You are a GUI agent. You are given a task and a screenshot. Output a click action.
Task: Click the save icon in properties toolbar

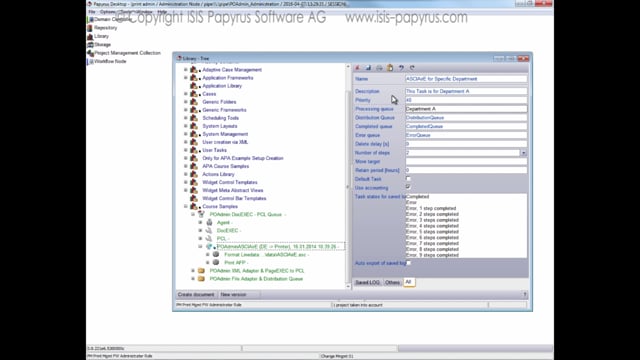tap(368, 68)
